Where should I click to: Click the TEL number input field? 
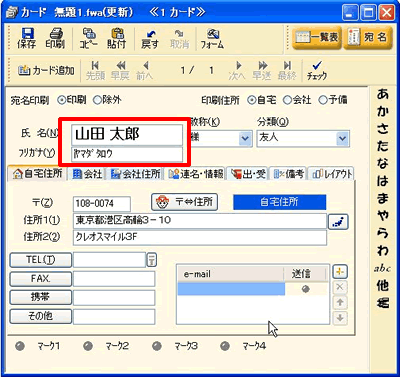(x=109, y=260)
